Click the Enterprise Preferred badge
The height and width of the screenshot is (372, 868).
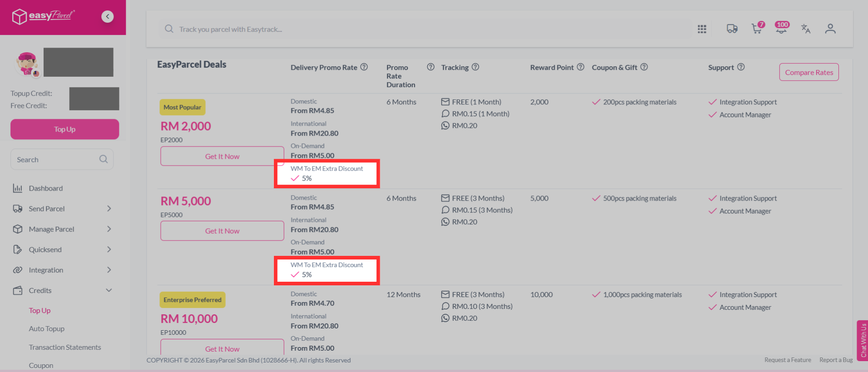point(192,300)
